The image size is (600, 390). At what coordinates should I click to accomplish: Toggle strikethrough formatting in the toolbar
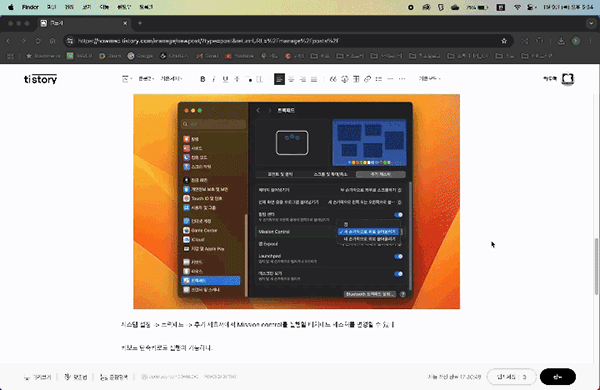[x=237, y=79]
